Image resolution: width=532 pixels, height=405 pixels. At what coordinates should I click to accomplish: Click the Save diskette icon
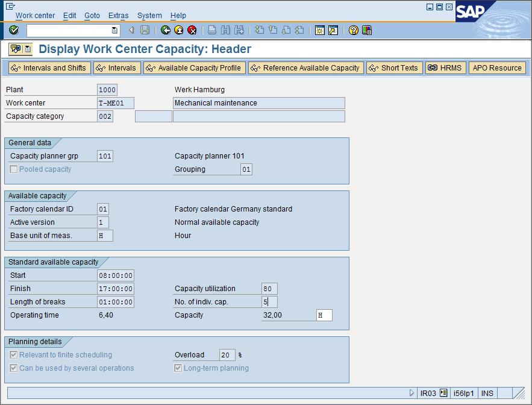(145, 30)
